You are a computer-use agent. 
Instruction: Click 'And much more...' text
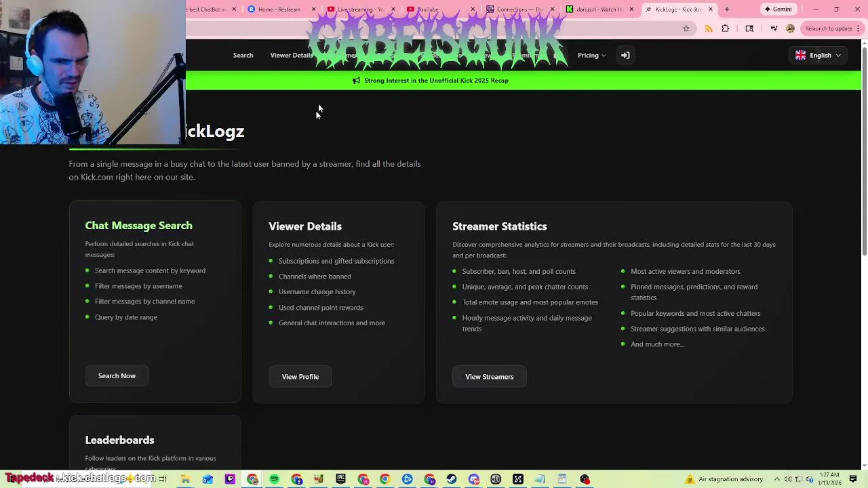[657, 344]
